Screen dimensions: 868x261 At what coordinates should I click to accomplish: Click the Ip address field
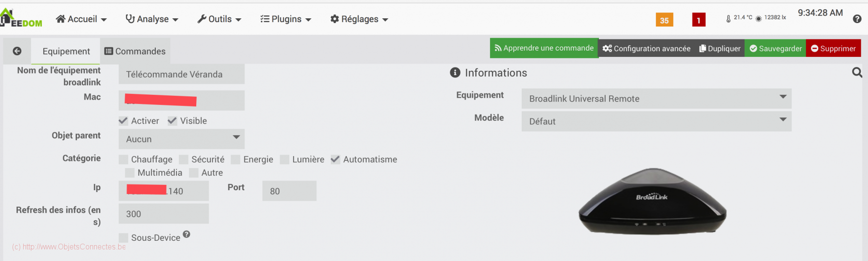(163, 191)
